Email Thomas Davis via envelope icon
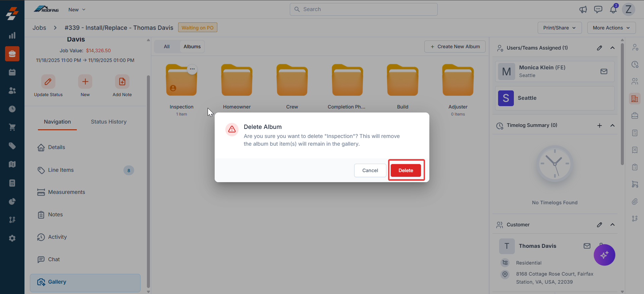The width and height of the screenshot is (644, 294). pyautogui.click(x=587, y=246)
